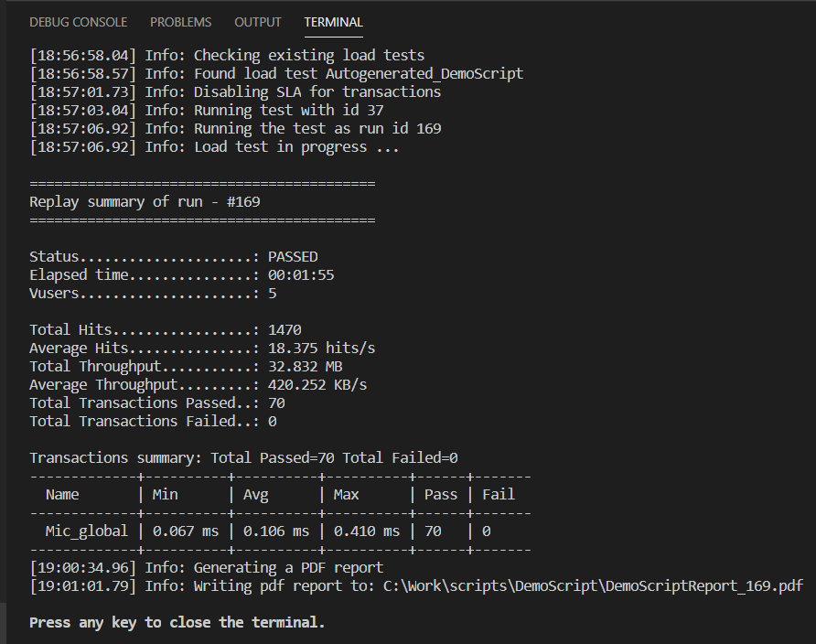This screenshot has width=816, height=644.
Task: Show the OUTPUT tab
Action: coord(258,22)
